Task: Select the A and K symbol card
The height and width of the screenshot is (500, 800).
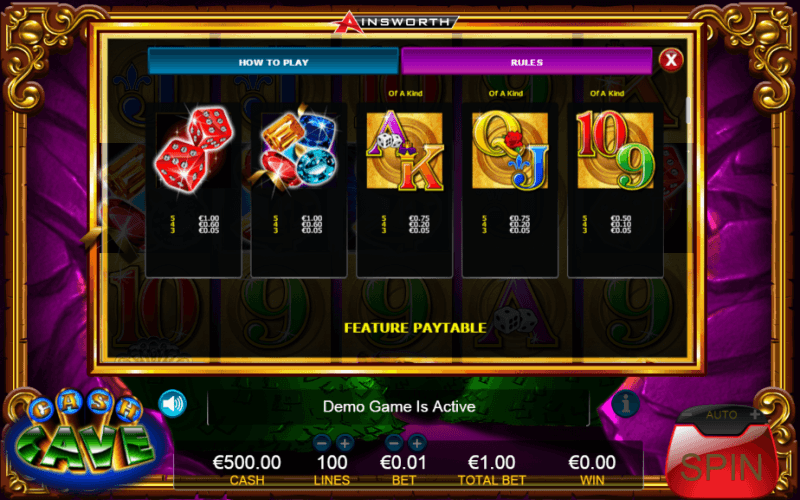Action: pyautogui.click(x=405, y=190)
